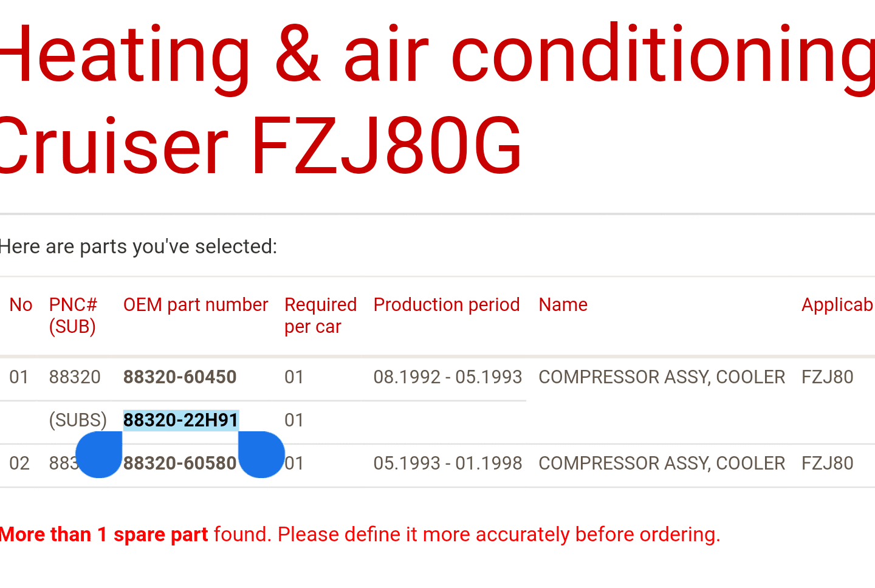
Task: Select PNC code 88320 in row 01
Action: tap(75, 377)
